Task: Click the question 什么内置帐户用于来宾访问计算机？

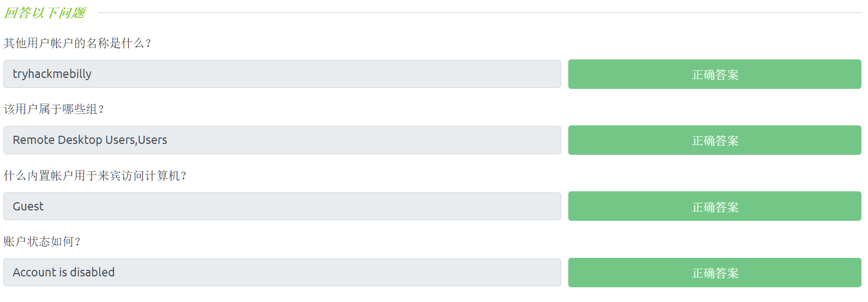Action: pos(96,176)
